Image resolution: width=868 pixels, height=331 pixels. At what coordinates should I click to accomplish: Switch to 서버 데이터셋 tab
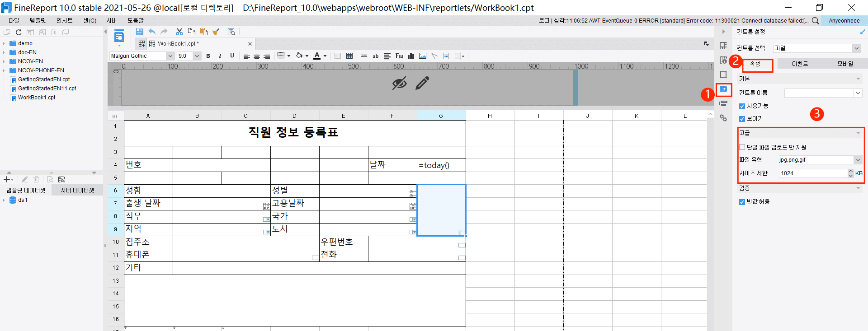pyautogui.click(x=78, y=191)
